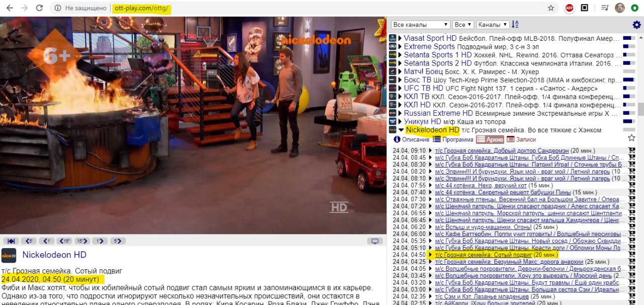
Task: Click the 'Nickelodeon HD' title below player
Action: 54,255
